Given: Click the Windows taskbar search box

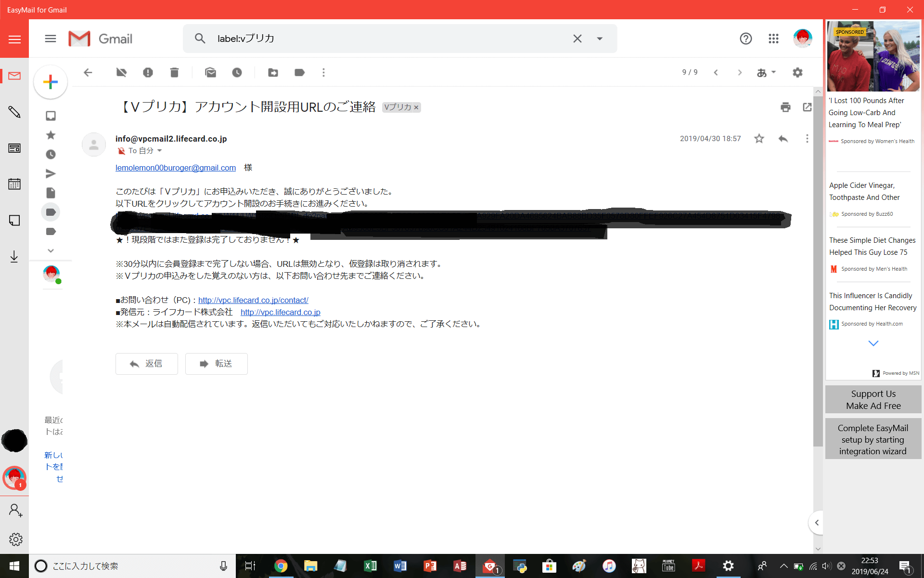Looking at the screenshot, I should click(132, 566).
